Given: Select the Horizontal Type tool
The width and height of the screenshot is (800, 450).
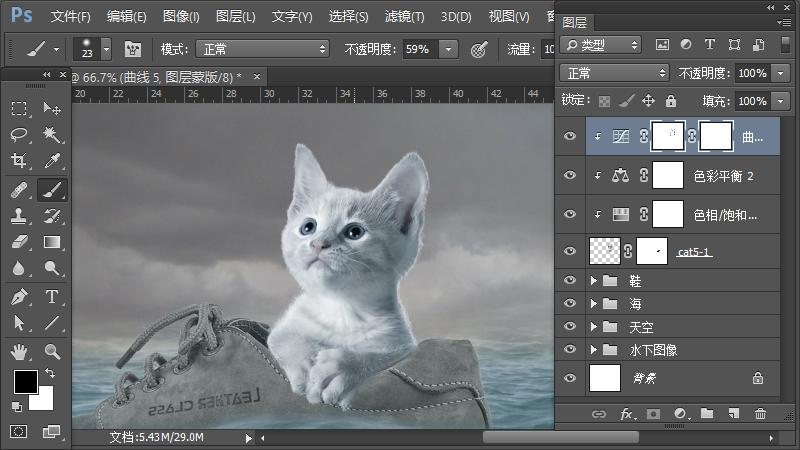Looking at the screenshot, I should coord(52,297).
